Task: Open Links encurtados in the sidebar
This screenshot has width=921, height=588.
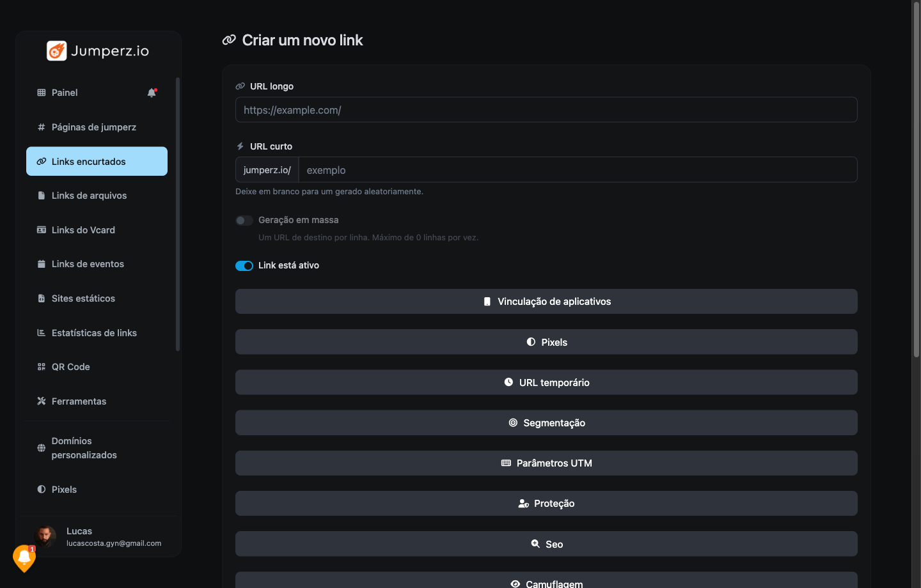Action: 97,162
